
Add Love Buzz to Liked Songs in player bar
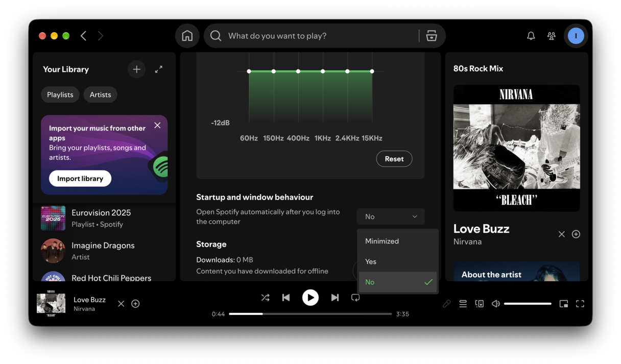coord(135,304)
